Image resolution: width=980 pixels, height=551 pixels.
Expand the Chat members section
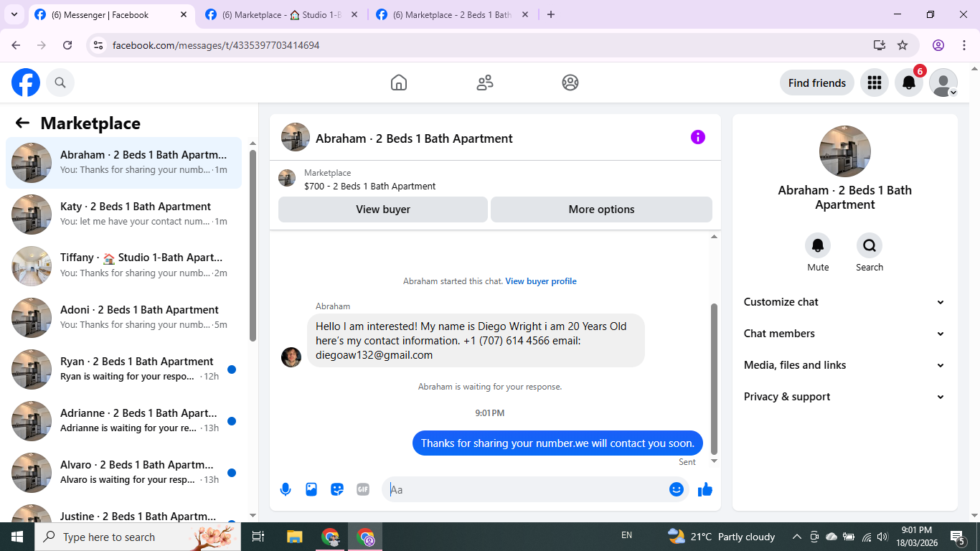point(844,334)
